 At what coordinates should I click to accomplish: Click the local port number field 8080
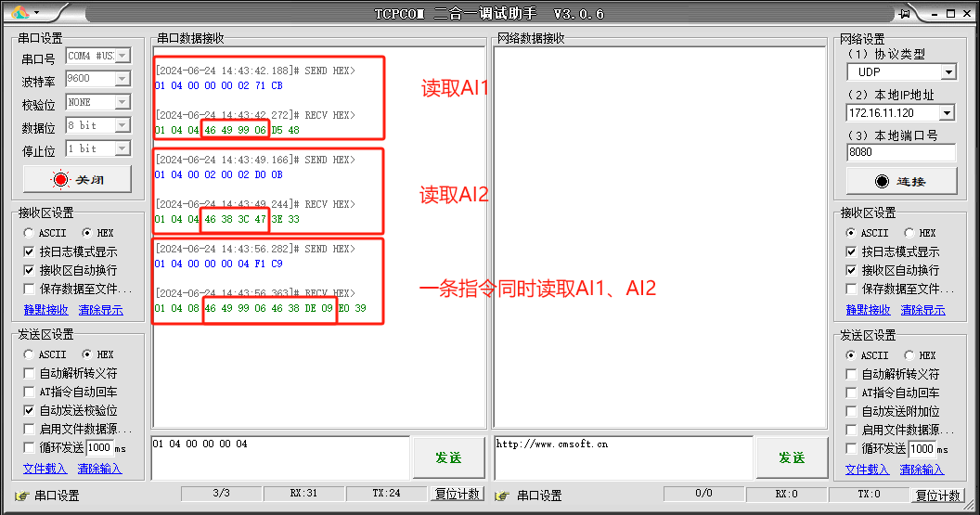(x=901, y=152)
